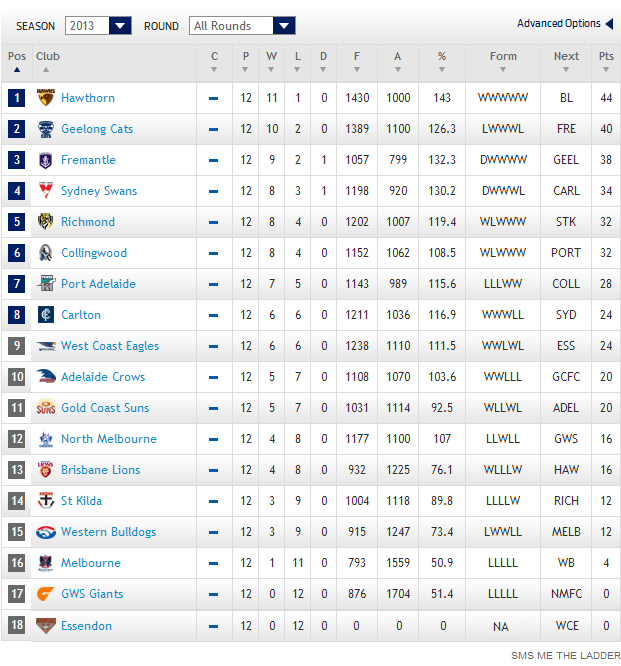
Task: Open the Season 2013 dropdown
Action: click(98, 26)
